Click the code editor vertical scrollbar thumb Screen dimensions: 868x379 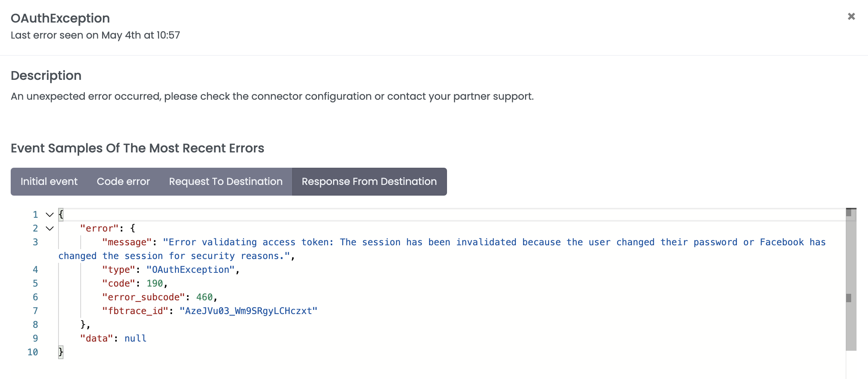(x=851, y=279)
